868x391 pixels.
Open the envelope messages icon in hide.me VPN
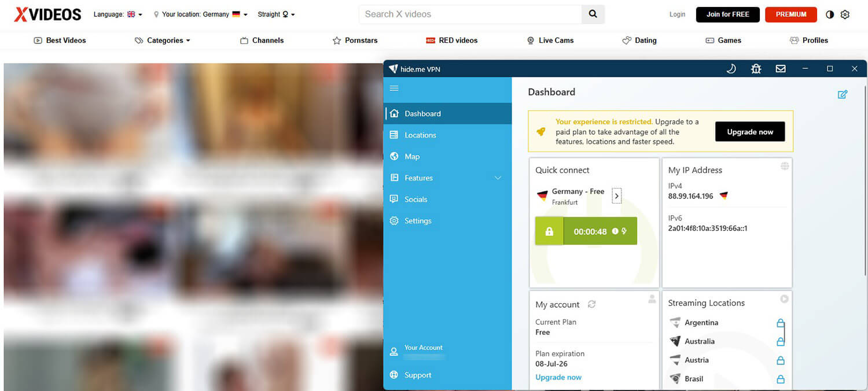tap(781, 69)
